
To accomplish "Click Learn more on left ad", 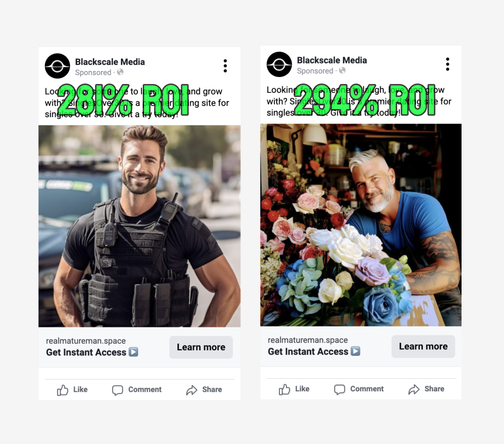I will pyautogui.click(x=201, y=347).
